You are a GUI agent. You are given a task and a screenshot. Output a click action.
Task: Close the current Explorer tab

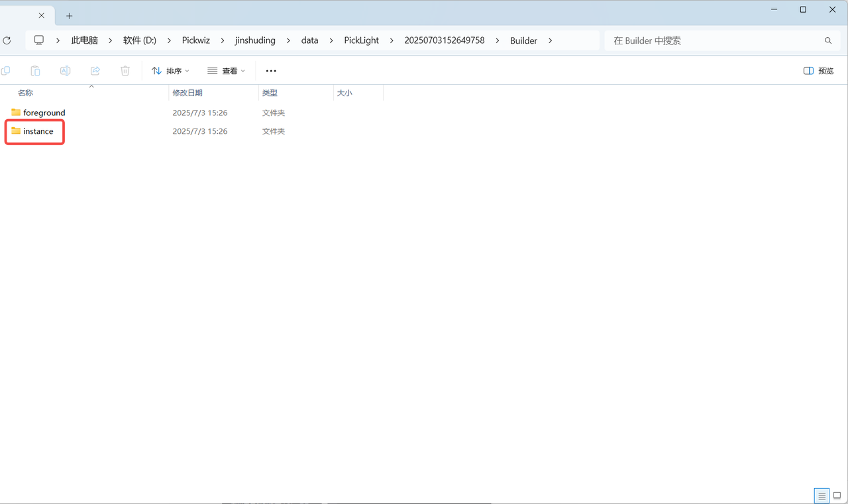tap(41, 16)
